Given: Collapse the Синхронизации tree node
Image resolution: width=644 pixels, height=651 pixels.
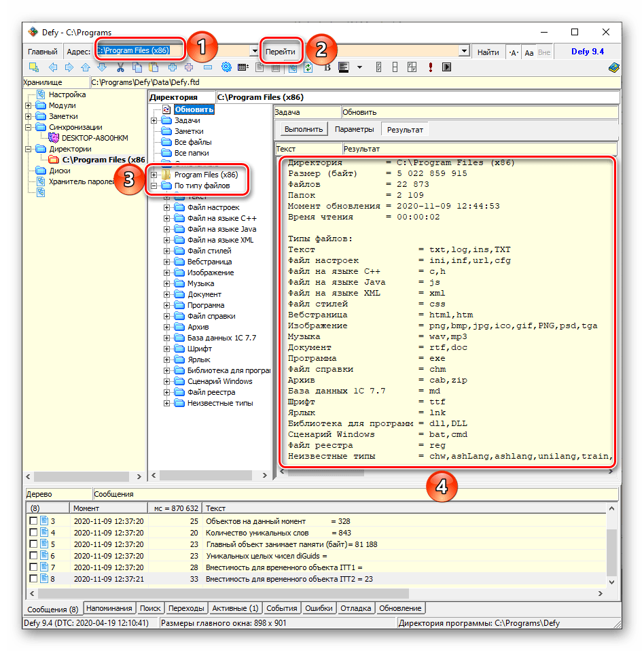Looking at the screenshot, I should [29, 127].
